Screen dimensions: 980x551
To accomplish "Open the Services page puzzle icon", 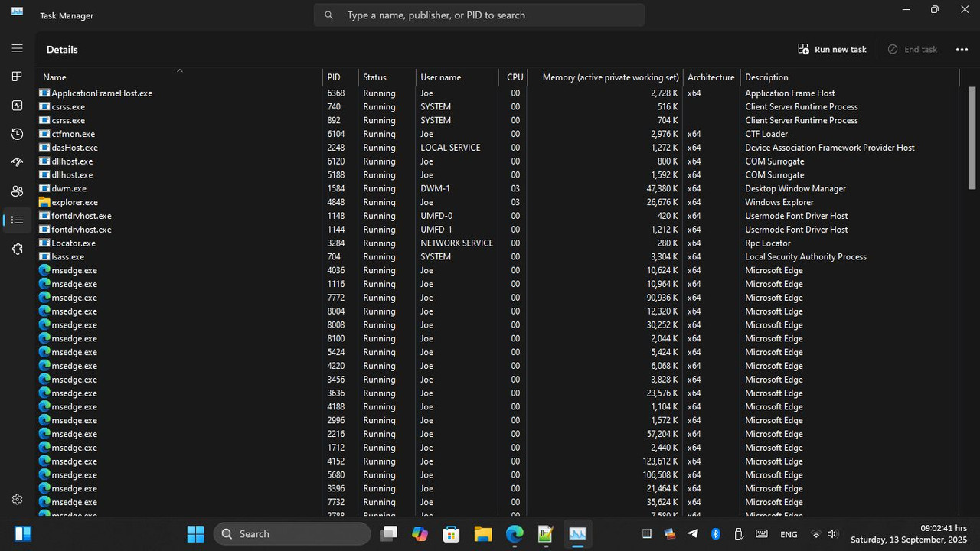I will [x=17, y=249].
